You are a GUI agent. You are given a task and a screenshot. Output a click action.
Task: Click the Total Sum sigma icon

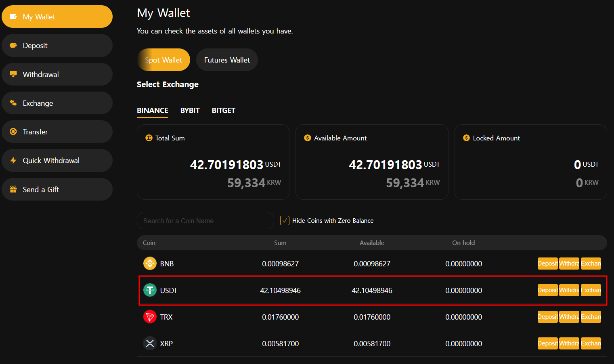click(x=149, y=138)
